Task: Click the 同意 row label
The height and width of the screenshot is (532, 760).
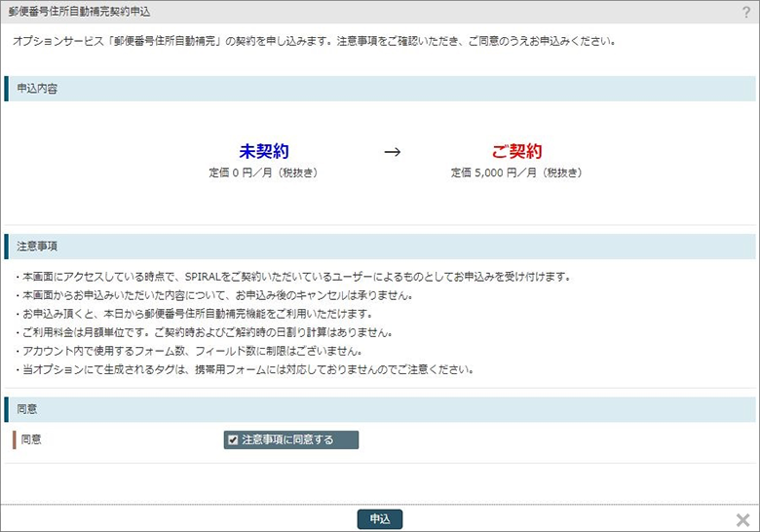Action: click(x=31, y=439)
